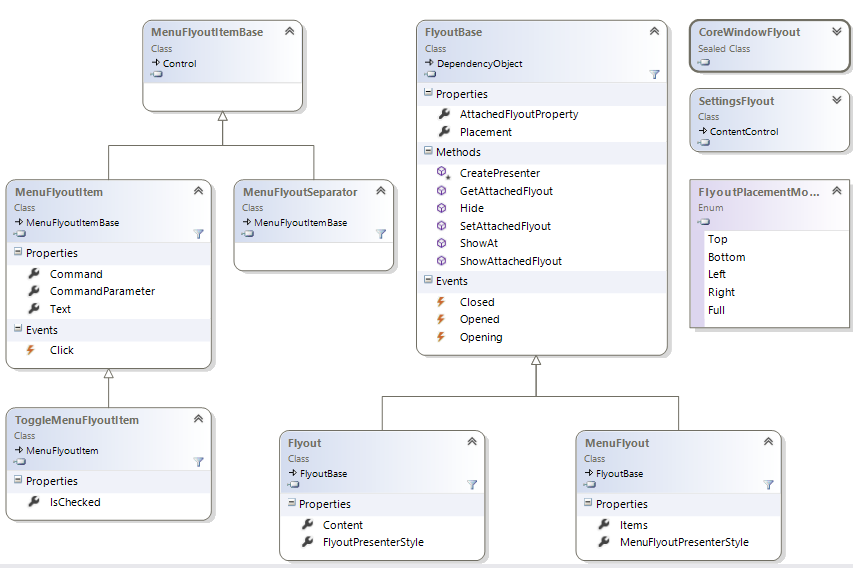Click filter icon in MenuFlyoutSeparator header
Screen dimensions: 853x568
point(381,234)
